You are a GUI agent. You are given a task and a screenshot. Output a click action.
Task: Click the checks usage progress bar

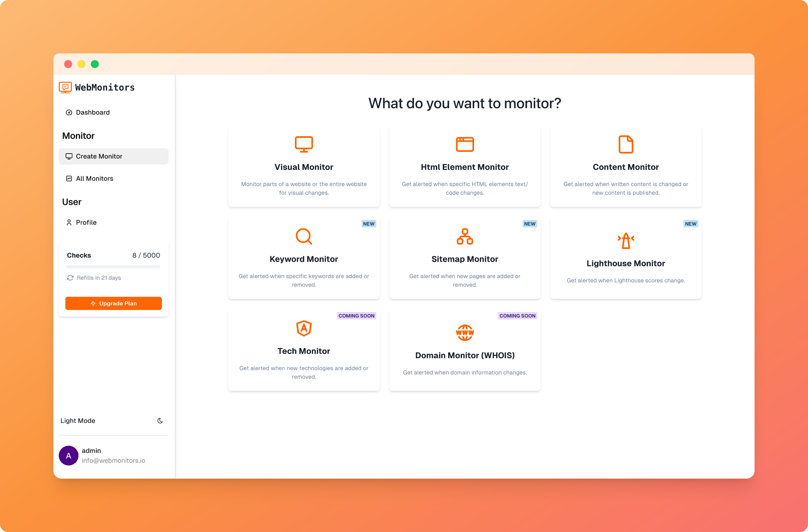[x=114, y=267]
